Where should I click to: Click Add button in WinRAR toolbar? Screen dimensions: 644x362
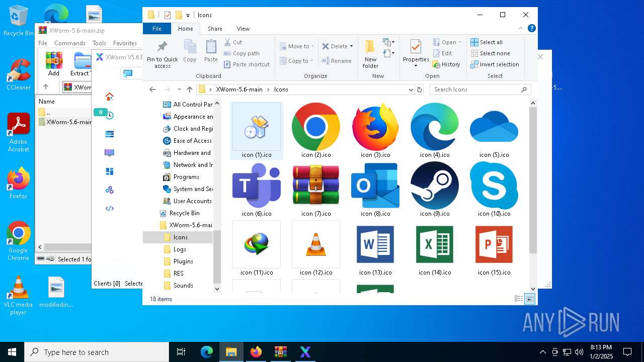click(54, 63)
